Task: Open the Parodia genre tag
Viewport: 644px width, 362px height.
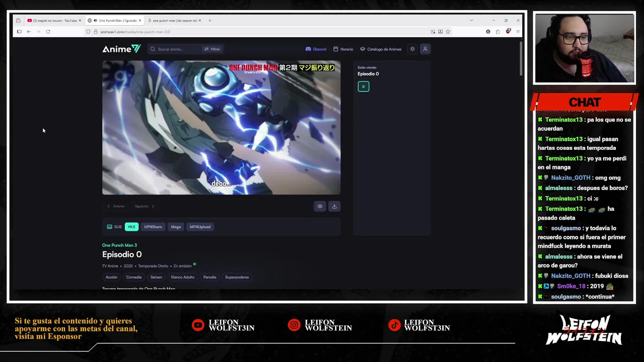Action: tap(210, 277)
